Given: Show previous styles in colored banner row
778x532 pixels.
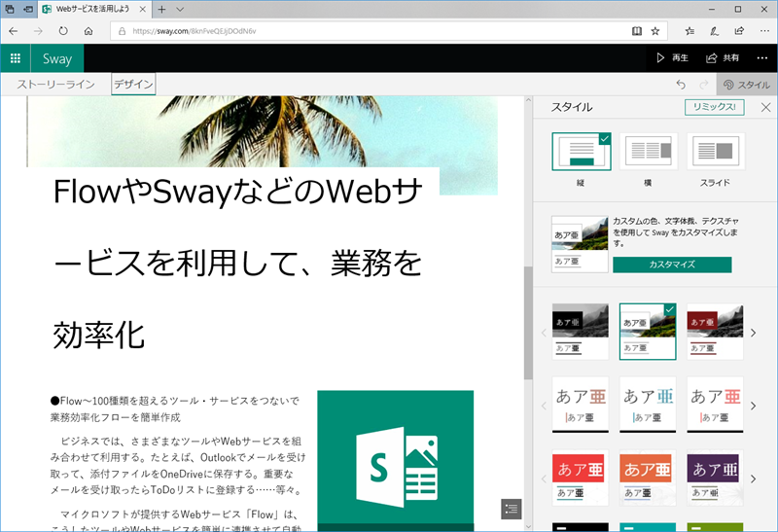Looking at the screenshot, I should [544, 479].
